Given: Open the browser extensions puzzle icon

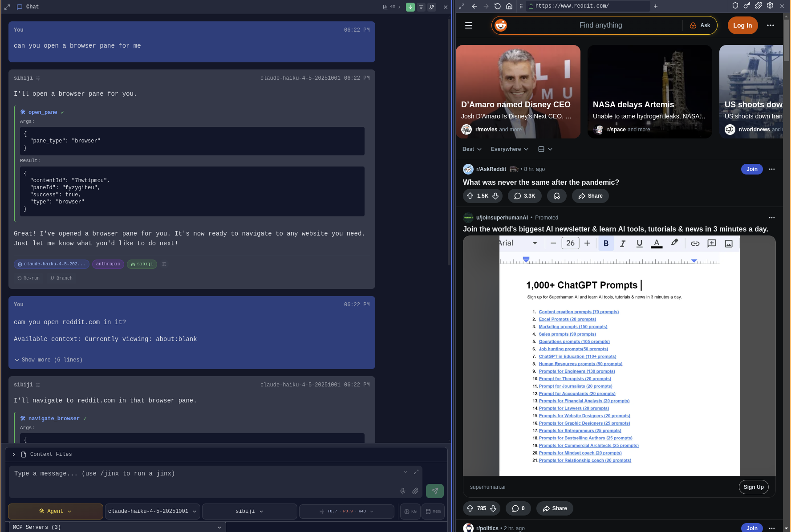Looking at the screenshot, I should pos(759,5).
